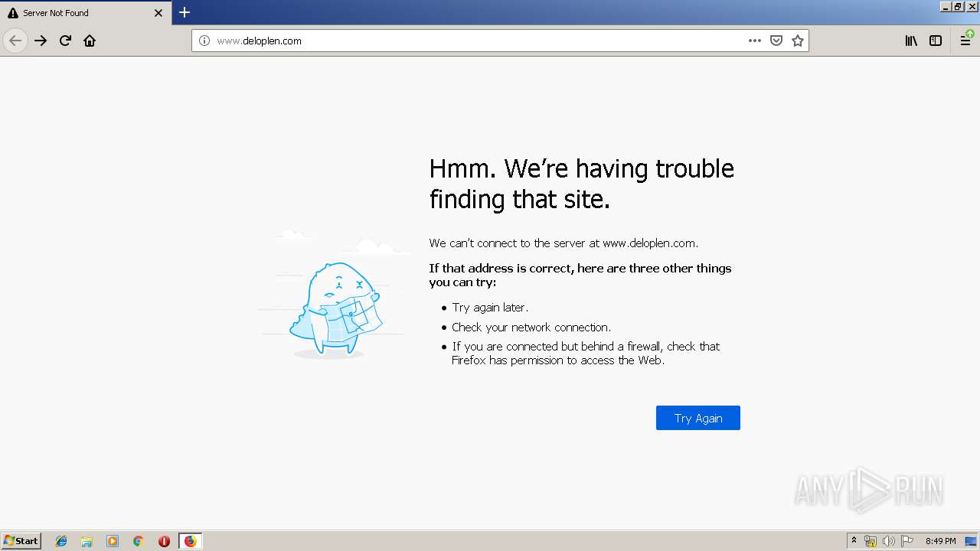The height and width of the screenshot is (551, 980).
Task: Save page to Pocket
Action: tap(776, 41)
